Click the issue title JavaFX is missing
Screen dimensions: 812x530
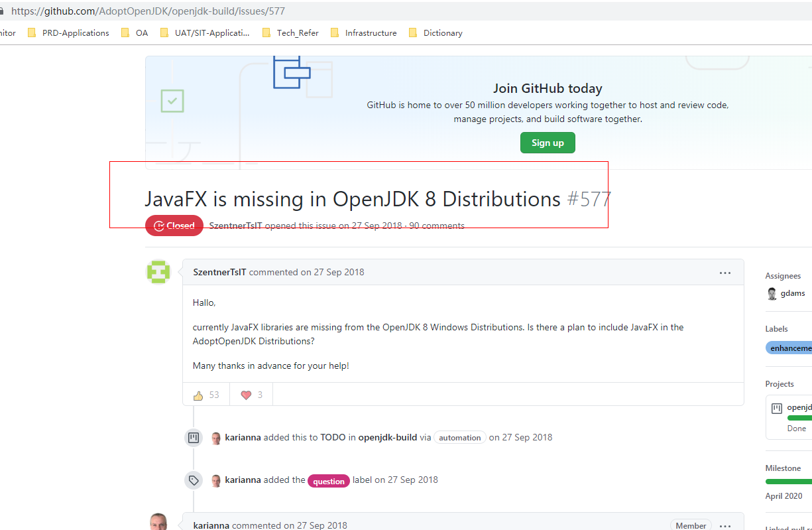click(x=353, y=199)
